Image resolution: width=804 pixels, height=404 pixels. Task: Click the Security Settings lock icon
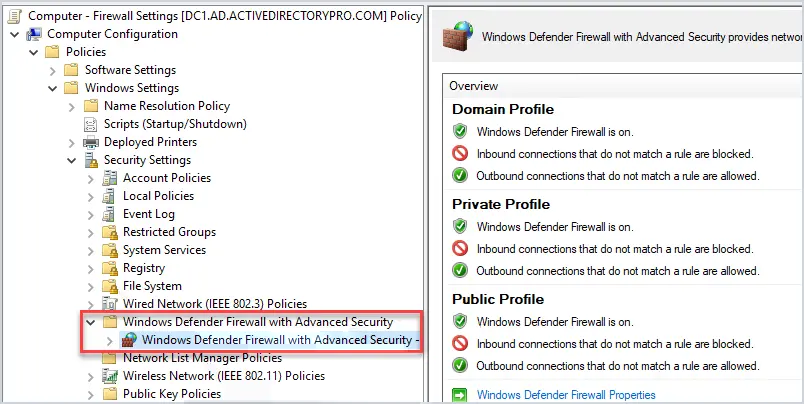(x=91, y=160)
